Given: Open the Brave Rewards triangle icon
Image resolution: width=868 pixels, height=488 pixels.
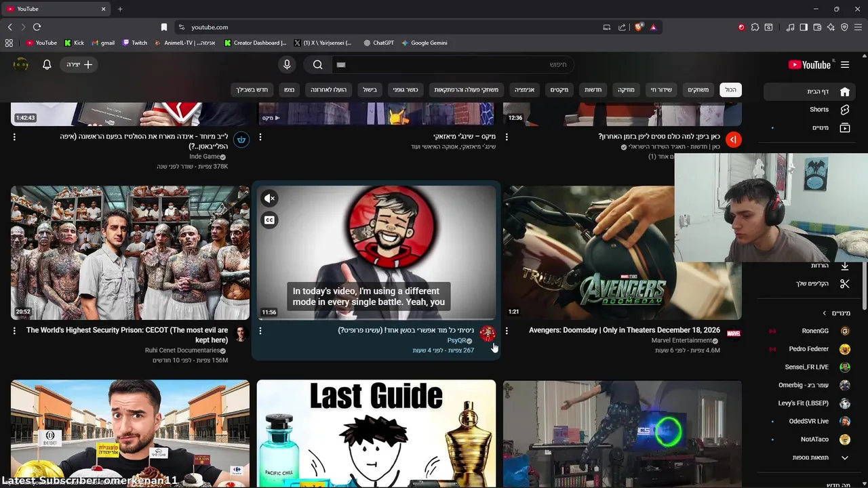Looking at the screenshot, I should tap(653, 27).
